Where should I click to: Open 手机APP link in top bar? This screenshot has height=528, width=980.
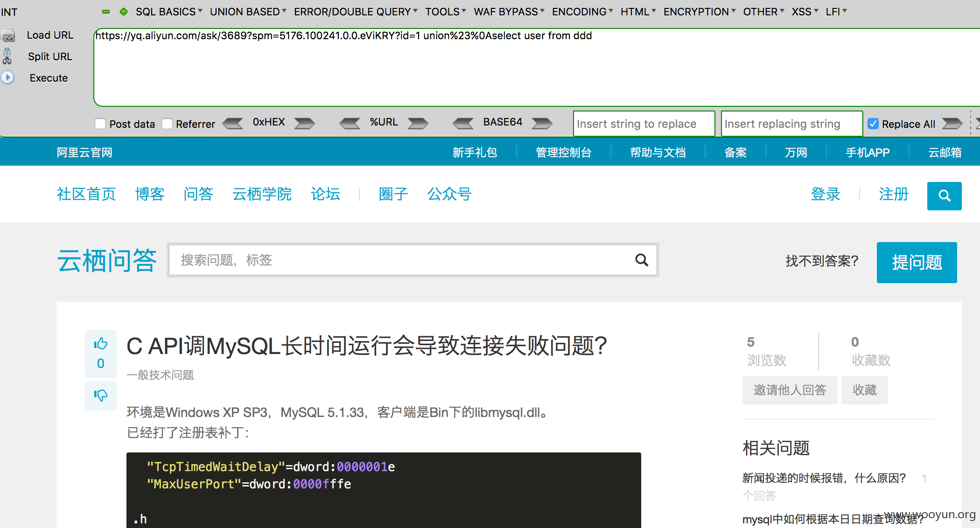pyautogui.click(x=868, y=153)
